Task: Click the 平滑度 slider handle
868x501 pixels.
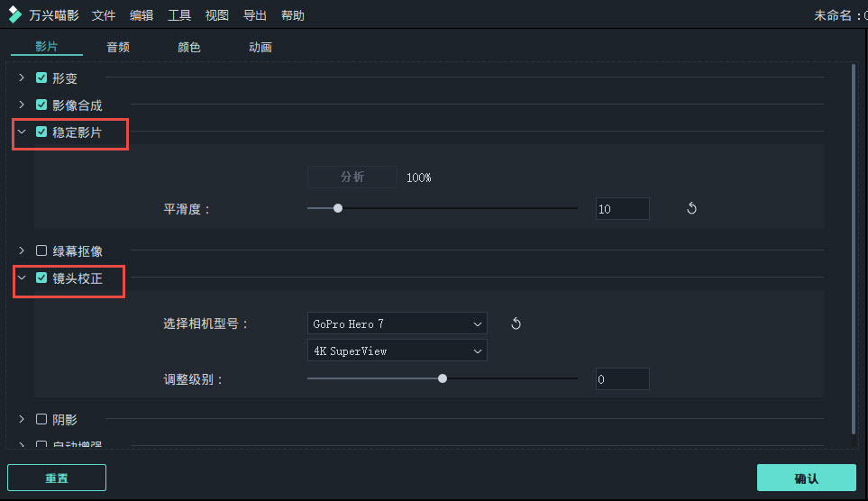Action: [338, 209]
